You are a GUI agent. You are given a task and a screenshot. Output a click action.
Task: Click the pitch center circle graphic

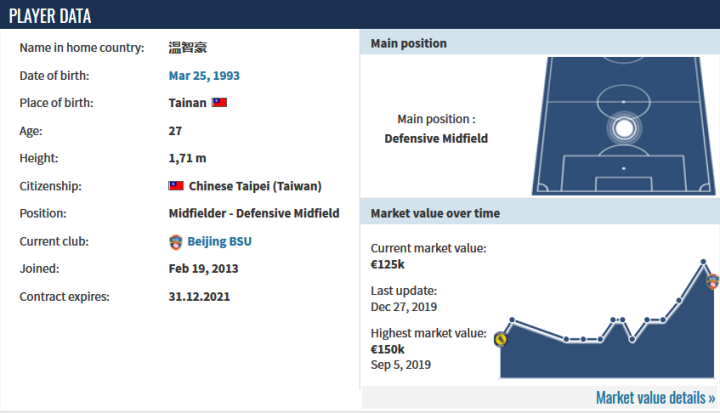(624, 101)
